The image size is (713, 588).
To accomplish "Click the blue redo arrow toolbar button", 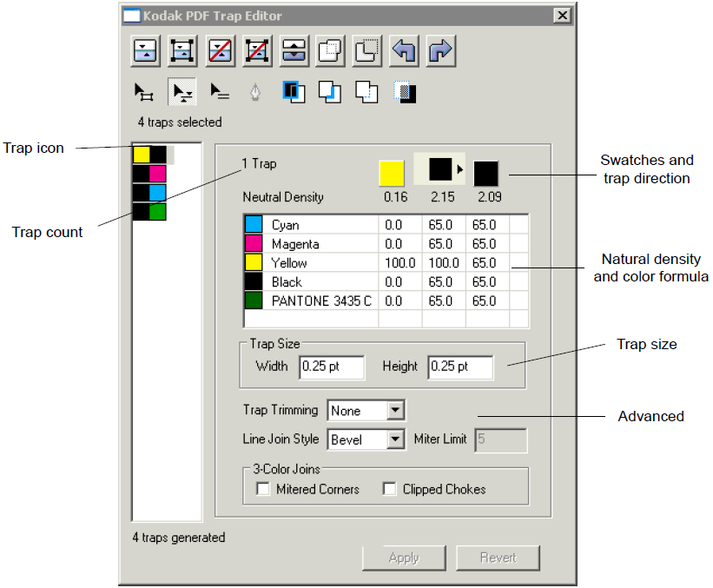I will 441,50.
